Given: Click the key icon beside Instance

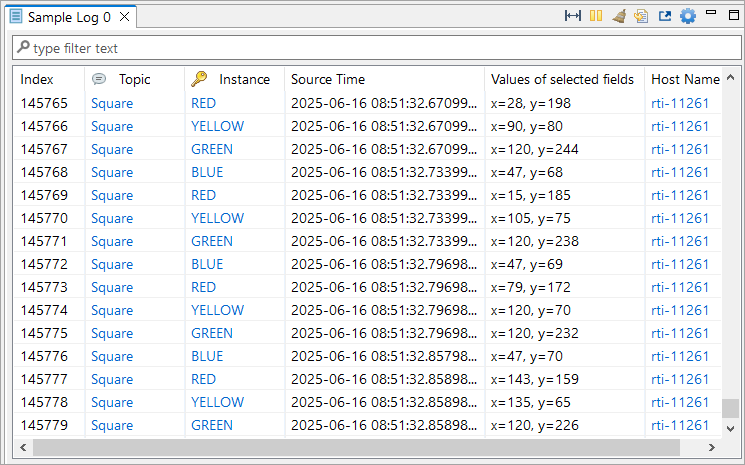Looking at the screenshot, I should (x=199, y=79).
